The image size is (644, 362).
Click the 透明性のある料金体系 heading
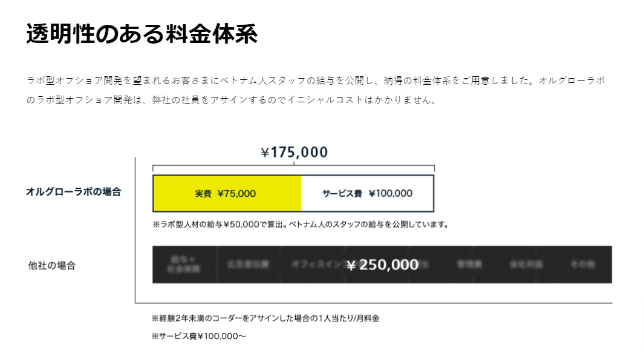pos(142,35)
